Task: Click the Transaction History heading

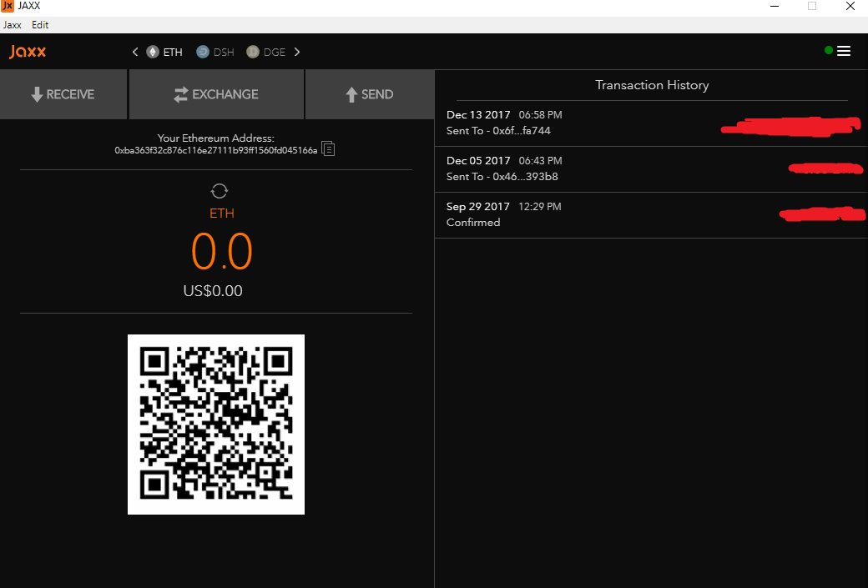Action: [652, 85]
